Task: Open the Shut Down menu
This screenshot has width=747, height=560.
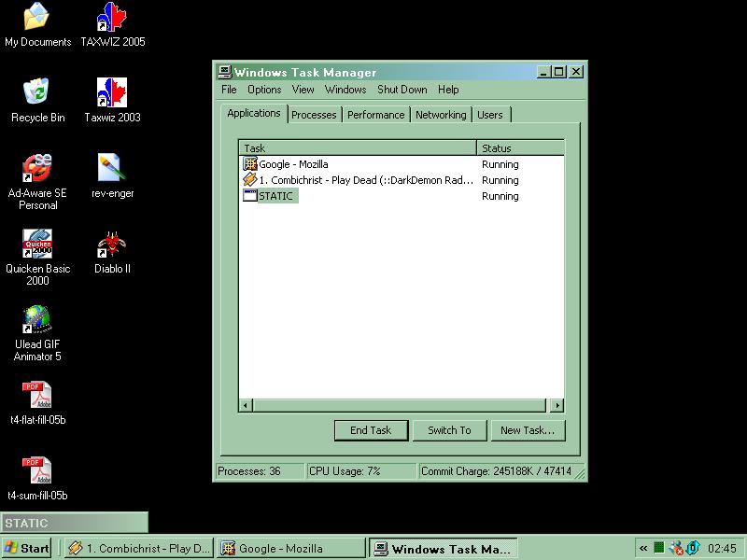Action: (402, 90)
